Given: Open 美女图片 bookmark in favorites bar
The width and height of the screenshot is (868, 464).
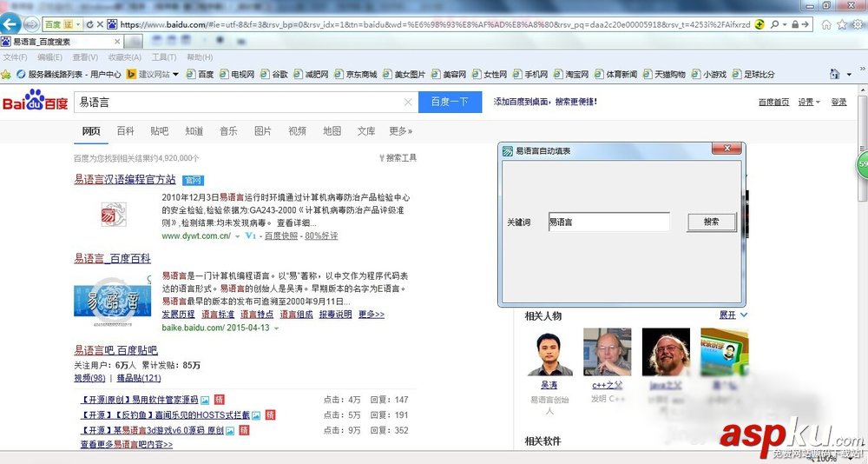Looking at the screenshot, I should [x=404, y=74].
